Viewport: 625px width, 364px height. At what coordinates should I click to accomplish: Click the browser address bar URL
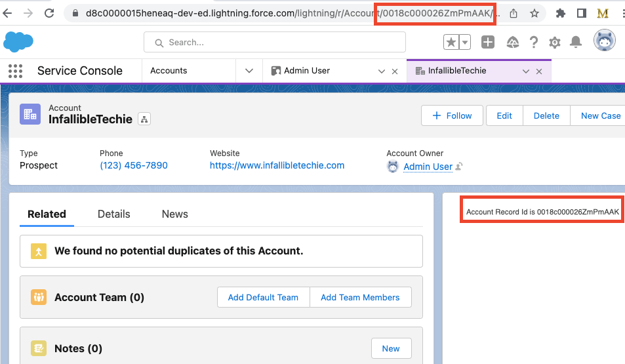[x=292, y=13]
